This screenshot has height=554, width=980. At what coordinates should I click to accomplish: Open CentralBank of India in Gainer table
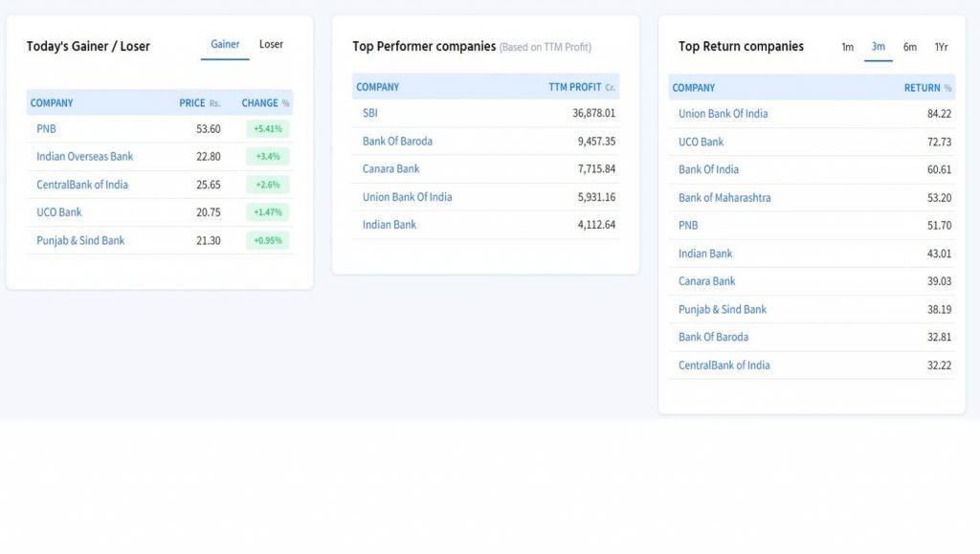pyautogui.click(x=82, y=185)
